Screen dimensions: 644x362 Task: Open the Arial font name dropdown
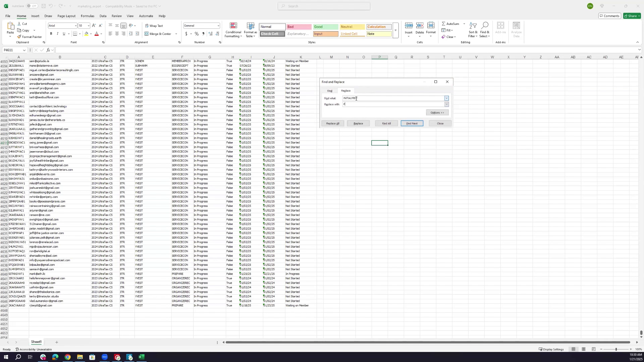point(75,26)
